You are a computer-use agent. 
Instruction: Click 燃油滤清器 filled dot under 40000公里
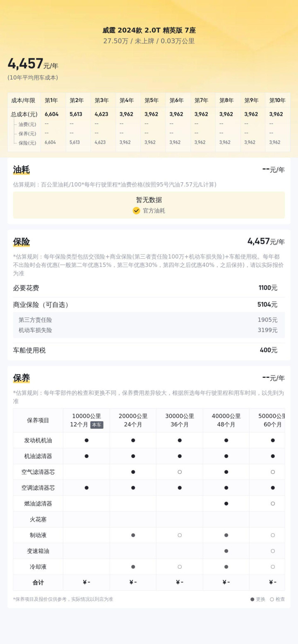click(226, 503)
